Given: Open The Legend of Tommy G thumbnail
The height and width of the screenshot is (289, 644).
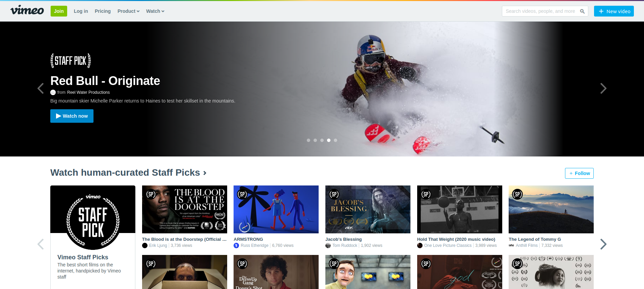Looking at the screenshot, I should [551, 209].
